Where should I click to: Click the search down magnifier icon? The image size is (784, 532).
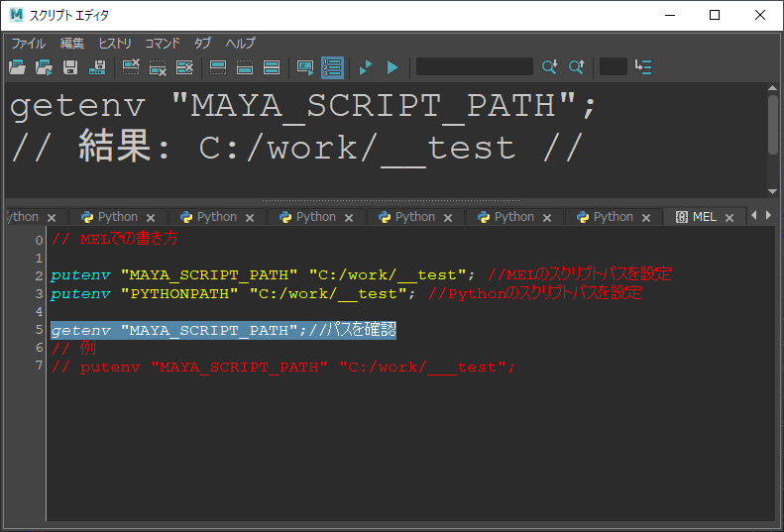pos(549,67)
